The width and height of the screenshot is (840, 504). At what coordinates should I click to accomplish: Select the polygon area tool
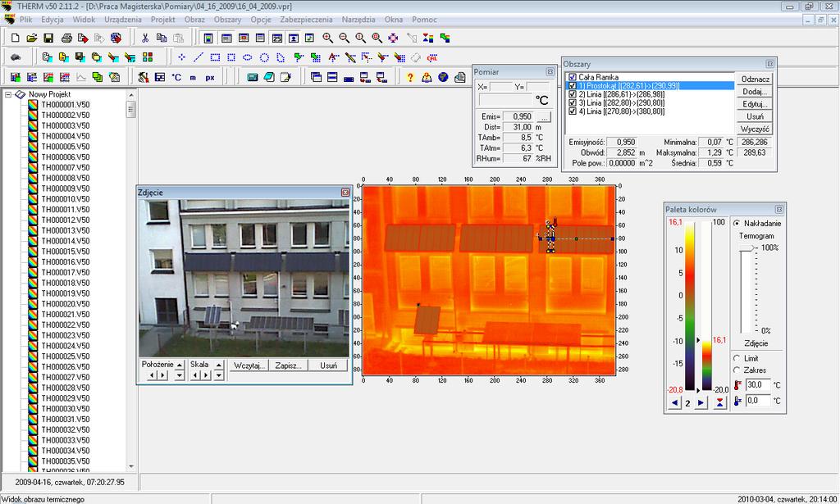(x=281, y=57)
